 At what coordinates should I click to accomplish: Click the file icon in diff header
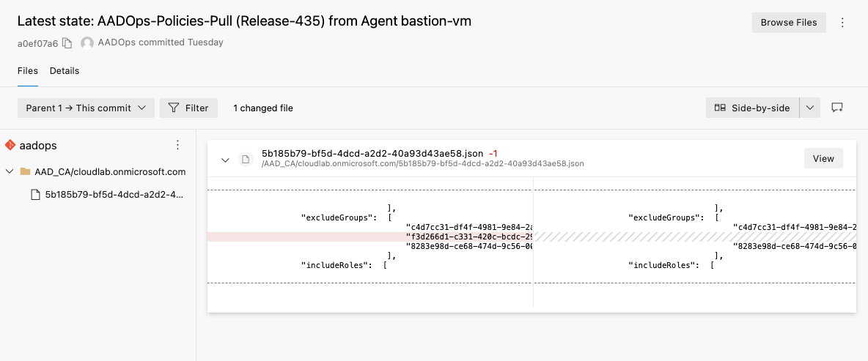click(246, 159)
